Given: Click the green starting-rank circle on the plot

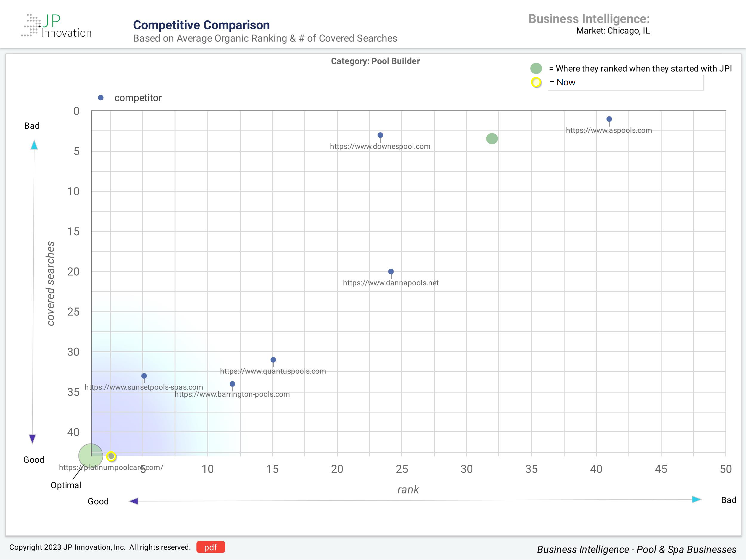Looking at the screenshot, I should click(x=492, y=139).
